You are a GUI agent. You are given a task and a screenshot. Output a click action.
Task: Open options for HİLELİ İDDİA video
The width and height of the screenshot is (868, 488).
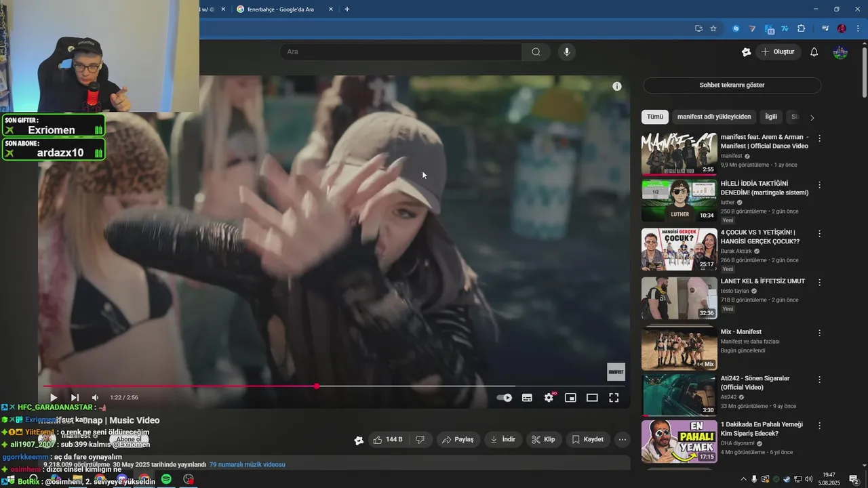pyautogui.click(x=819, y=184)
